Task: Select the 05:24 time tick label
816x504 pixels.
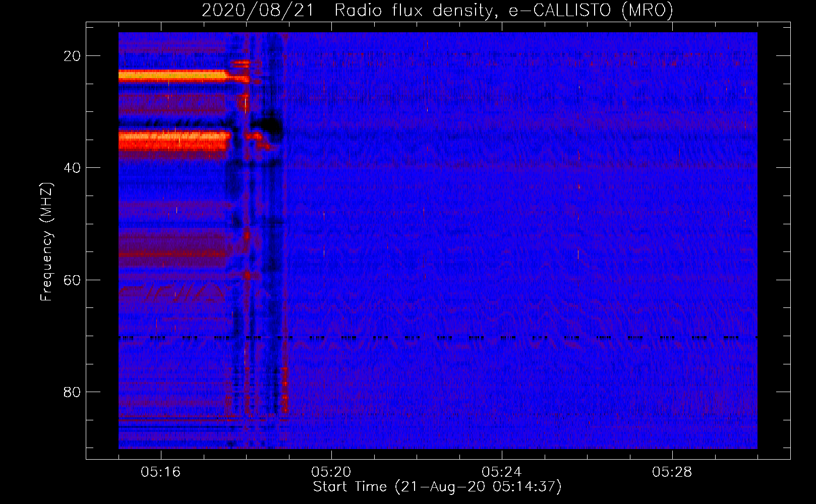Action: point(502,472)
